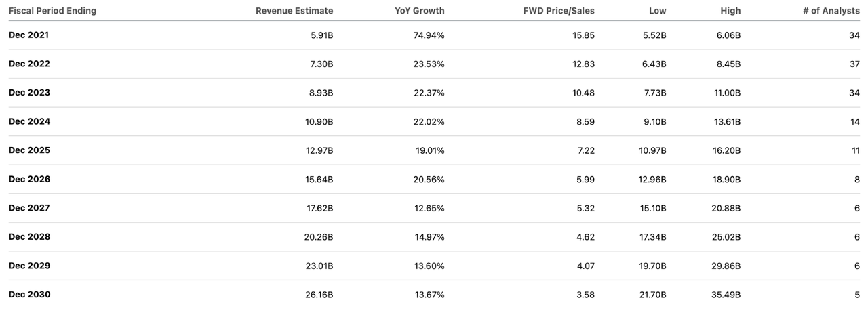Click the # of Analysts column header
This screenshot has height=313, width=868.
[x=831, y=11]
